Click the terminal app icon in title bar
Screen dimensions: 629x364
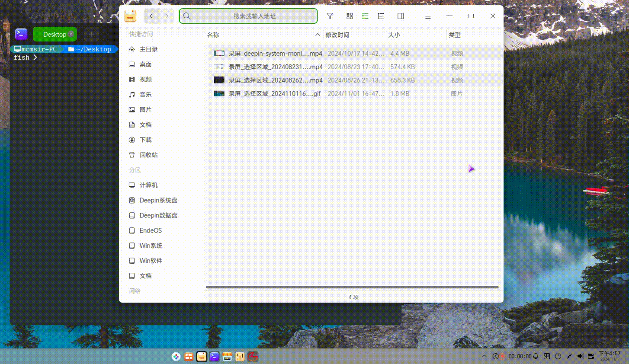21,34
